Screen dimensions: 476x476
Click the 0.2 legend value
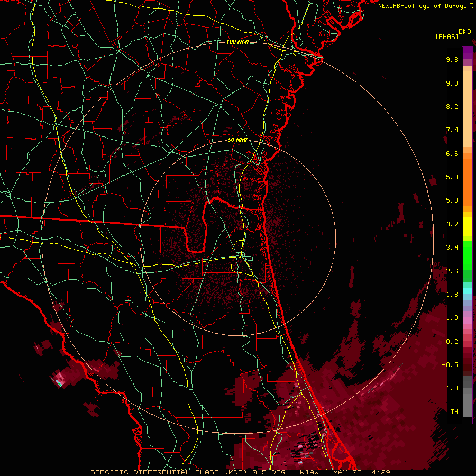pos(452,342)
